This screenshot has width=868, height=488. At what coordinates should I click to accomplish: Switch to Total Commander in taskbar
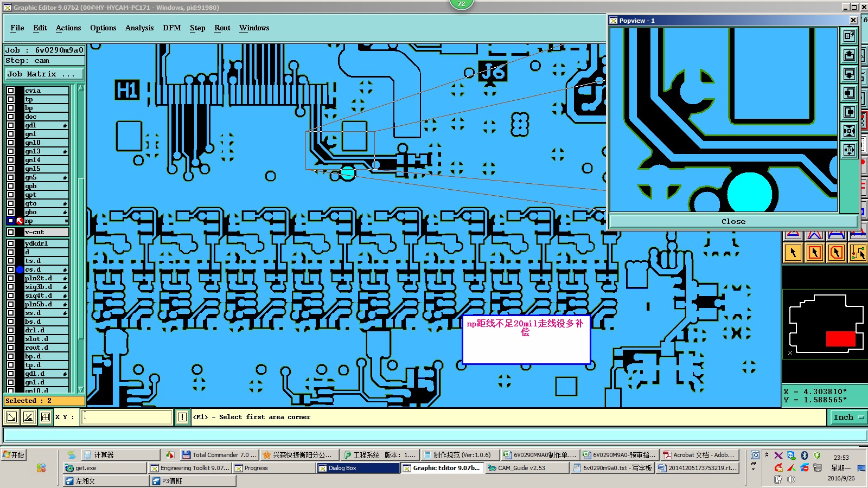coord(219,455)
